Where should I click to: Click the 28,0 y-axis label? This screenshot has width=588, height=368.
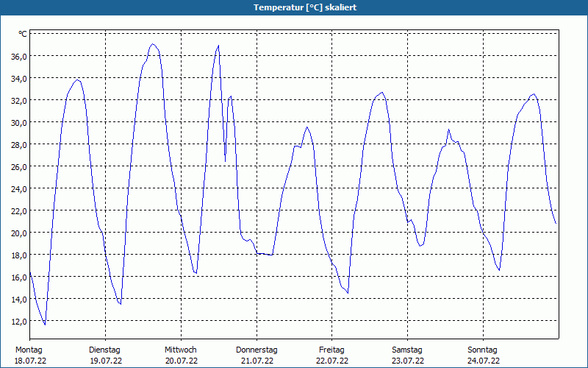pyautogui.click(x=19, y=145)
